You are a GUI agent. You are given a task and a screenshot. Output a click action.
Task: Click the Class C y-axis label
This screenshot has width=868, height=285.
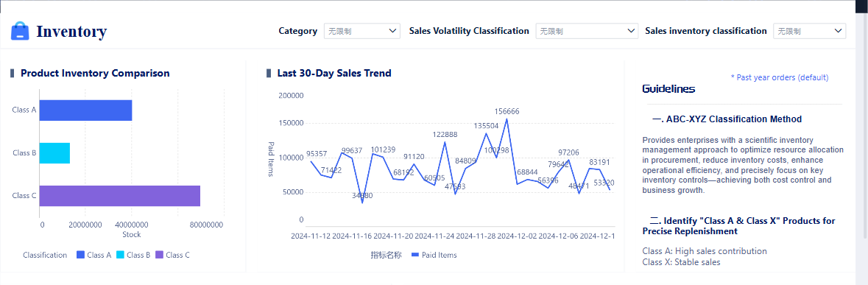[24, 195]
